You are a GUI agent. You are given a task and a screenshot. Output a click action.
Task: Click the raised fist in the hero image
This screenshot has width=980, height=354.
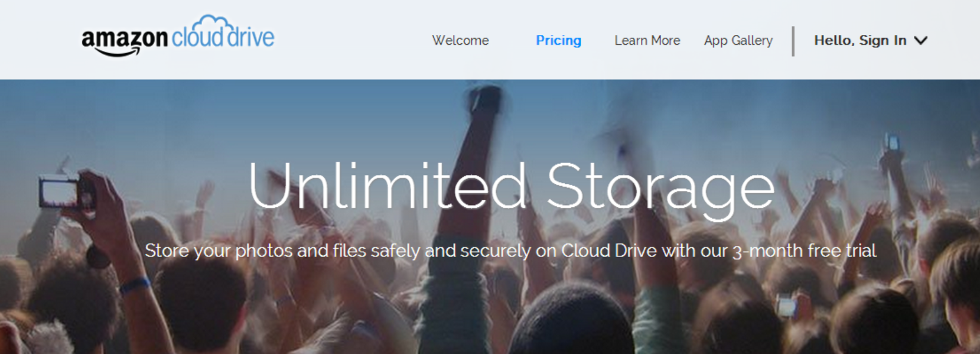487,99
